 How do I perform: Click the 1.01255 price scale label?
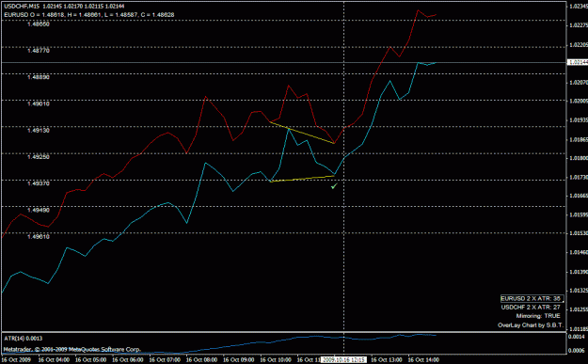[x=579, y=309]
